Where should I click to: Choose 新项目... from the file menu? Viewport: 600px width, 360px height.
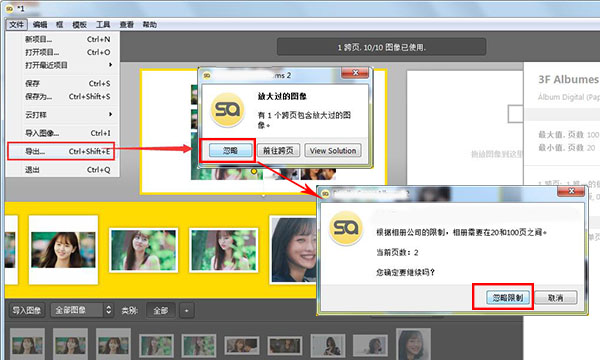click(64, 39)
